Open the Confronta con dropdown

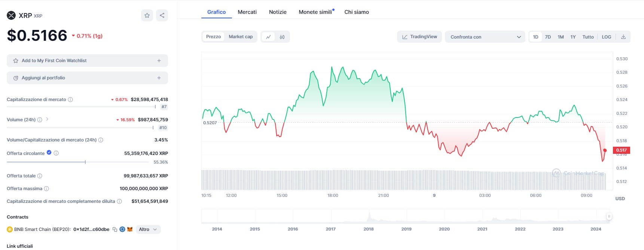485,37
